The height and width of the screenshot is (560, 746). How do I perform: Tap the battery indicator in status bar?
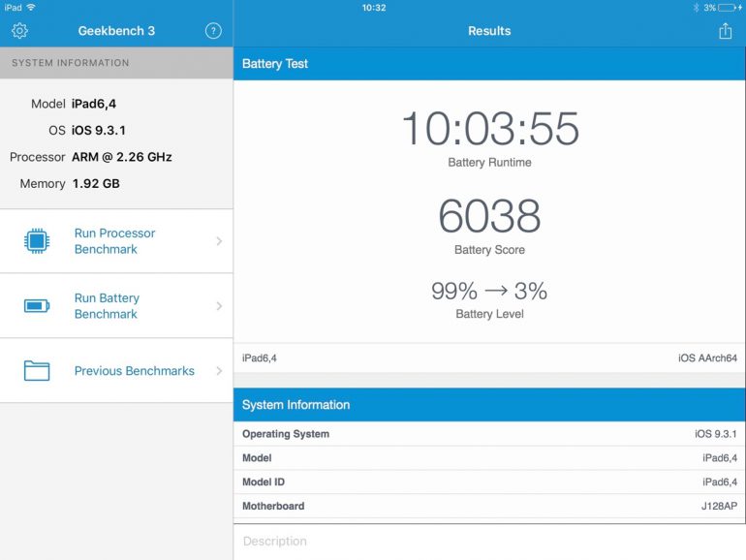(x=730, y=7)
